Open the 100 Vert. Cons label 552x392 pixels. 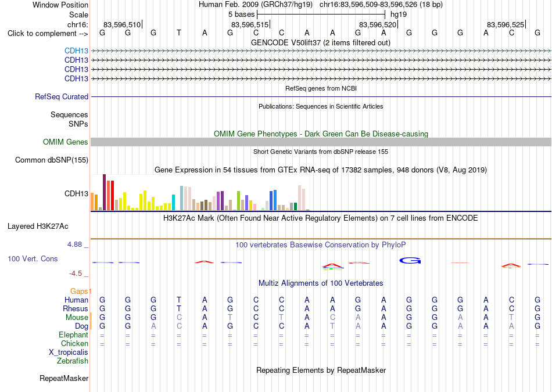[33, 258]
